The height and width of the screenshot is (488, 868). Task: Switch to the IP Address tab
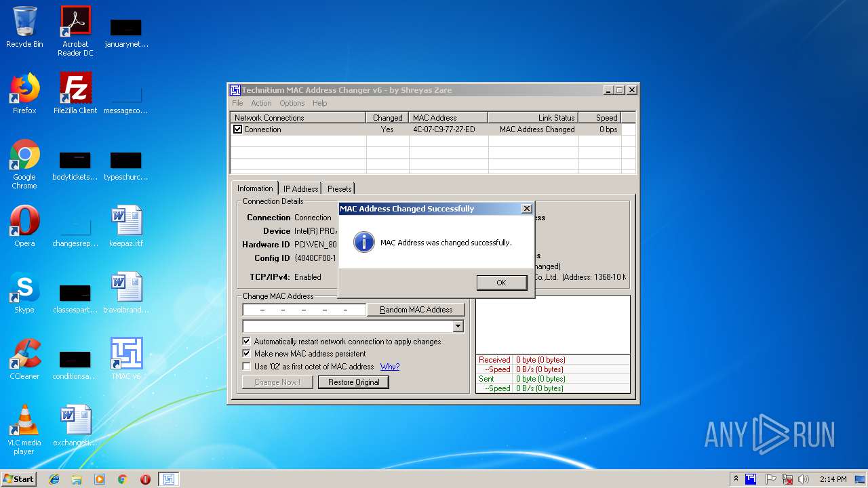pos(300,189)
